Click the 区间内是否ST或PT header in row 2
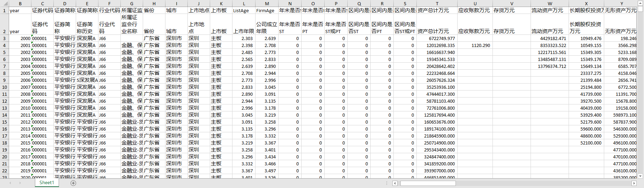 [405, 24]
